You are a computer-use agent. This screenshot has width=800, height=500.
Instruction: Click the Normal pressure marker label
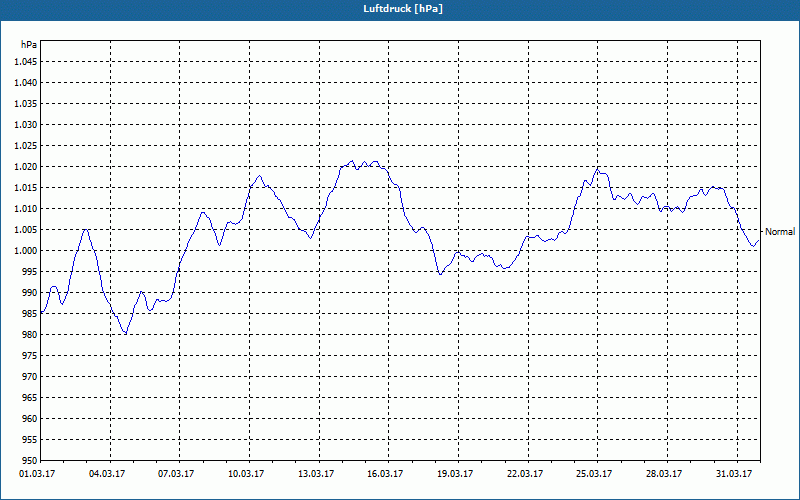coord(780,232)
